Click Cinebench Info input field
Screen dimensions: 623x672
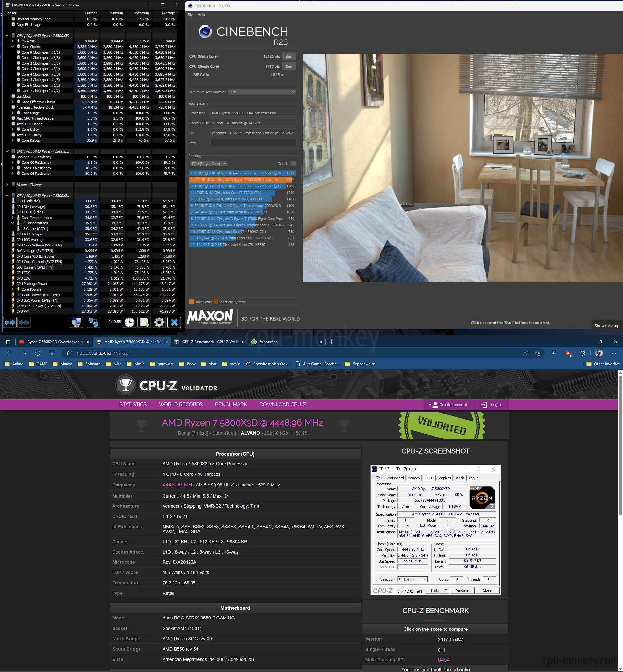coord(253,143)
